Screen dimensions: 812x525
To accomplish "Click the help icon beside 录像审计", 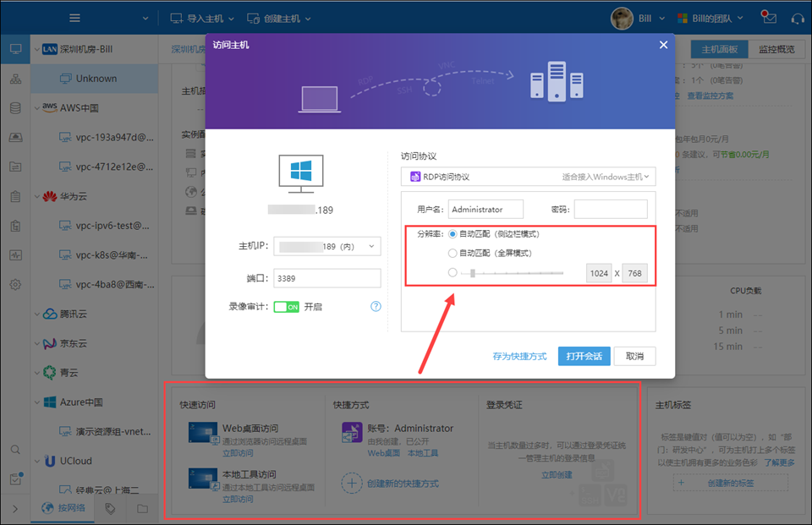I will pyautogui.click(x=376, y=307).
